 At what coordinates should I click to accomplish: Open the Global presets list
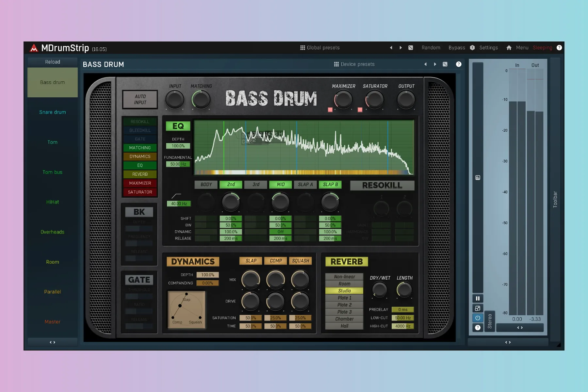pos(320,48)
